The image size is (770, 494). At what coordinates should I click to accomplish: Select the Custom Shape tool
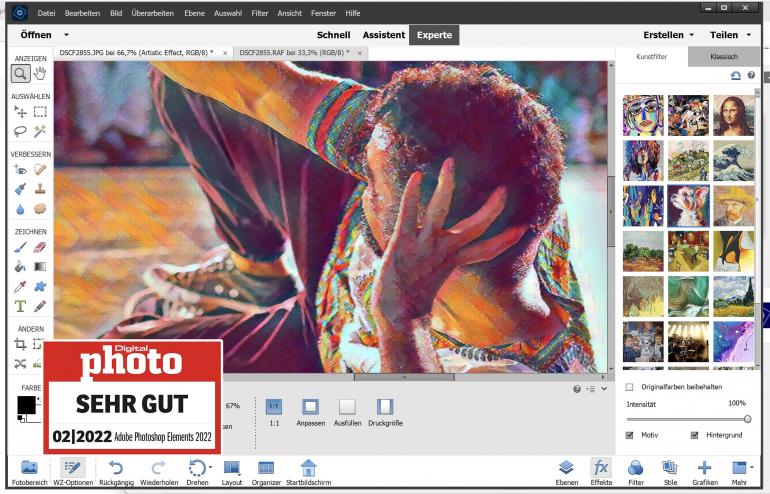click(x=40, y=286)
